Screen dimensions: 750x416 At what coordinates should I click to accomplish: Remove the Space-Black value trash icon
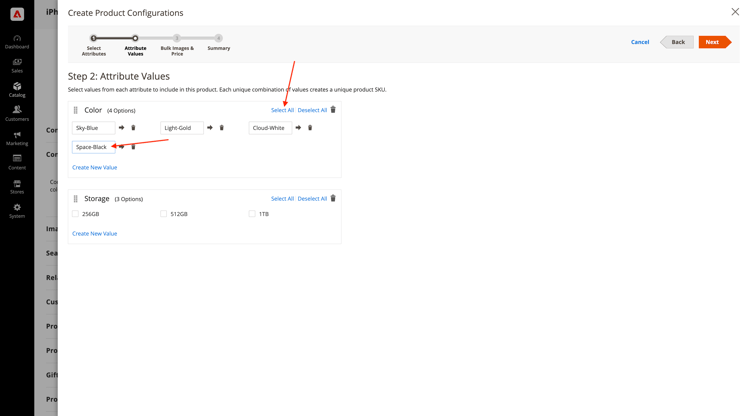(133, 147)
